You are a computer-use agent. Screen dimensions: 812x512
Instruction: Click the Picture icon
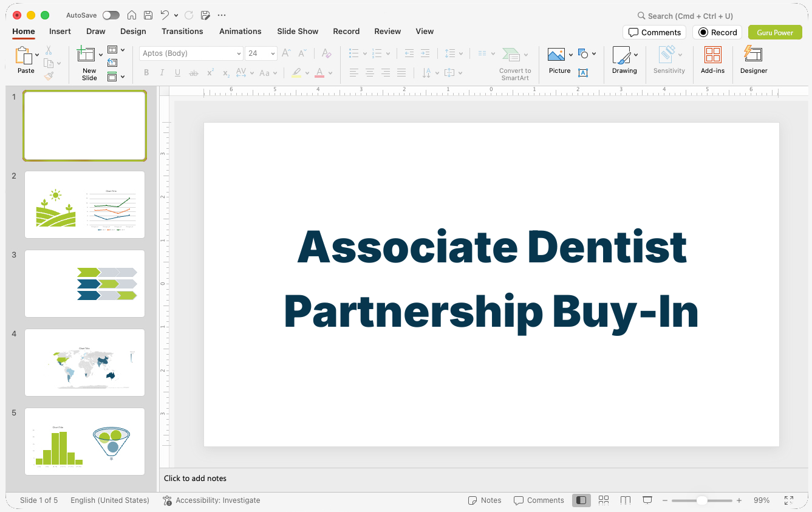[x=556, y=55]
